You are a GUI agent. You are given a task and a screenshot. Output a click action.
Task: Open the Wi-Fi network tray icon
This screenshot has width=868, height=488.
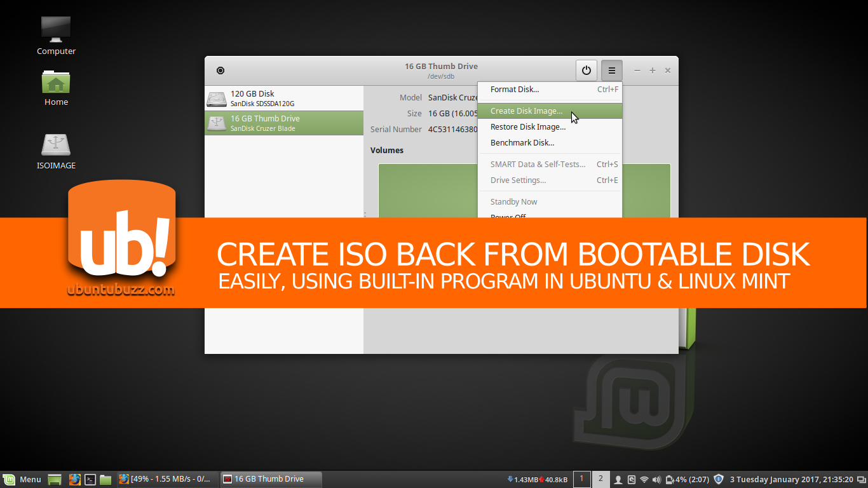tap(644, 480)
